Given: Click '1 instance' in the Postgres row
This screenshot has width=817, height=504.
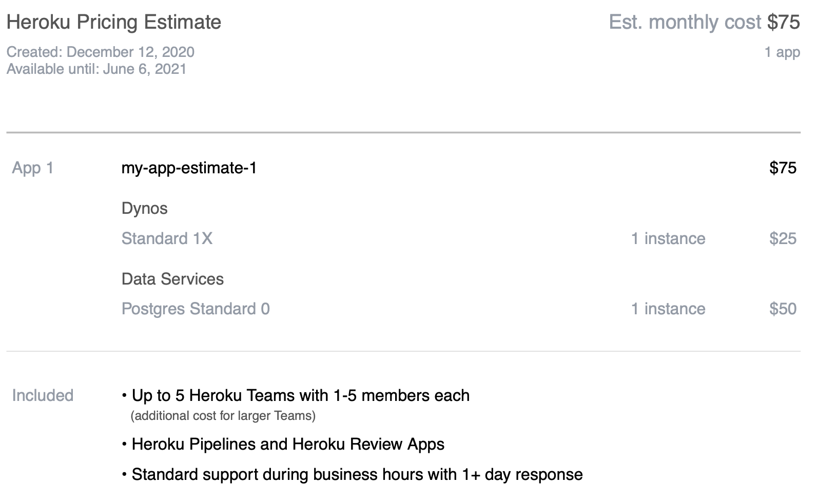Looking at the screenshot, I should pyautogui.click(x=668, y=309).
